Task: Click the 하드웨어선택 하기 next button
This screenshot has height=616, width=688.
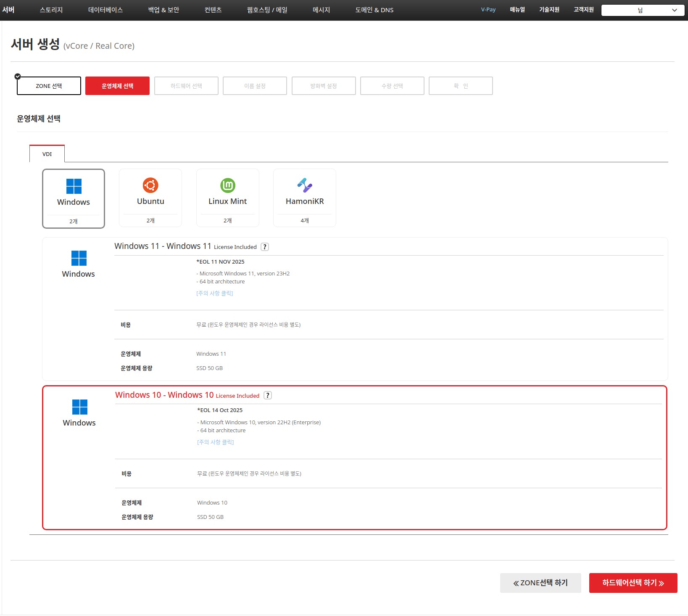Action: point(633,583)
